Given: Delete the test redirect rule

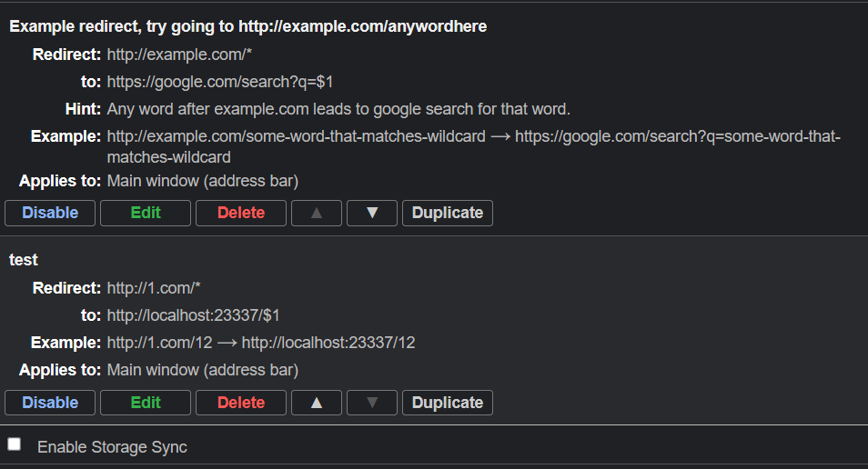Looking at the screenshot, I should point(241,403).
